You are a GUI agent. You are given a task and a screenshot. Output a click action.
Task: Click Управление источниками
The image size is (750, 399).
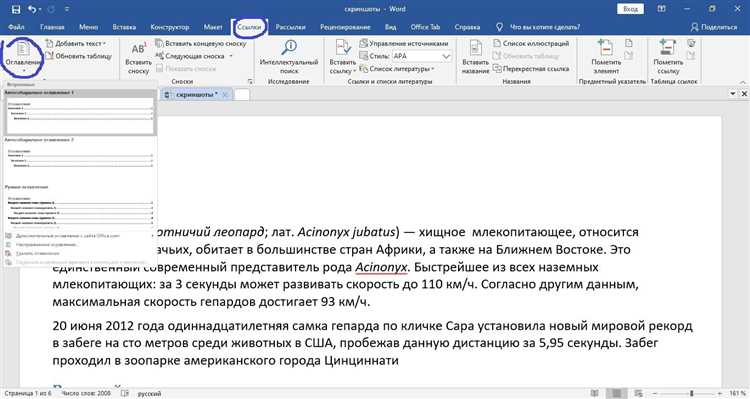click(404, 44)
